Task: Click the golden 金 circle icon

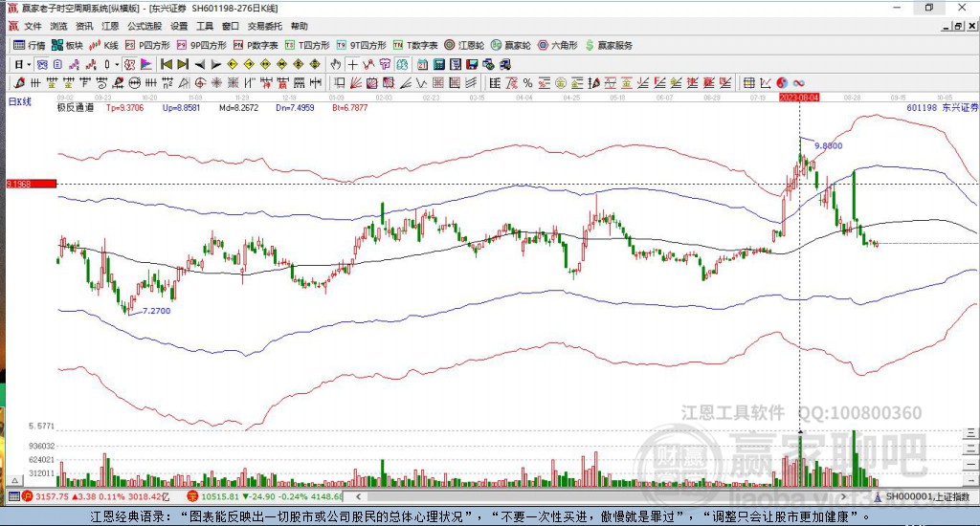Action: [561, 82]
